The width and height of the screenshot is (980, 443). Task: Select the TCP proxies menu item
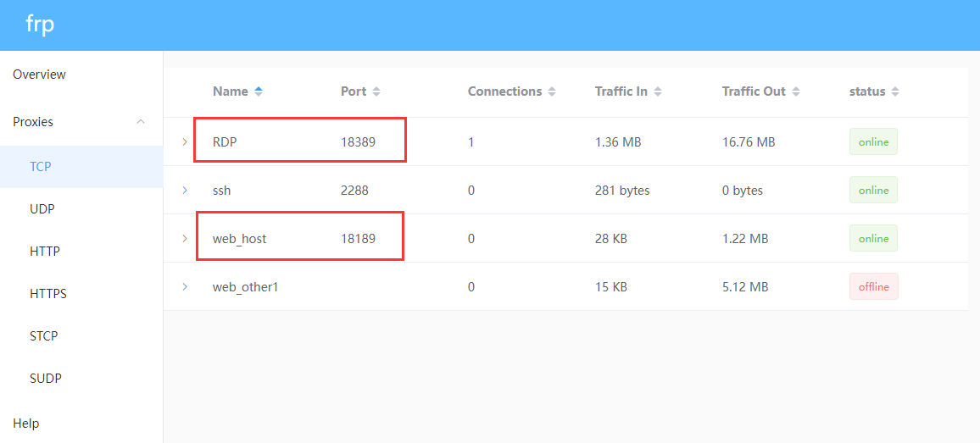click(x=41, y=167)
